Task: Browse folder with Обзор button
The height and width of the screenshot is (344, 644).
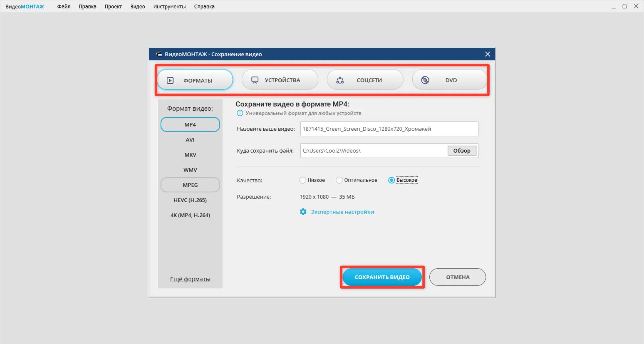Action: (462, 151)
